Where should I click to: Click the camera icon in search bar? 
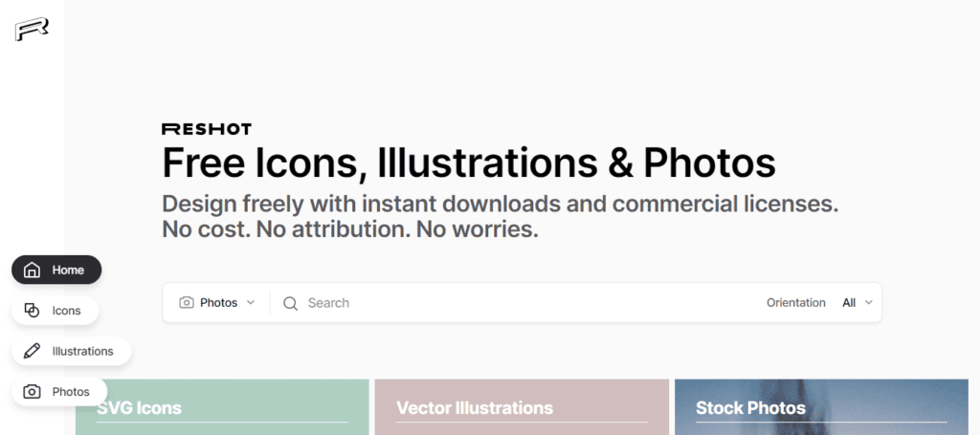click(x=187, y=303)
